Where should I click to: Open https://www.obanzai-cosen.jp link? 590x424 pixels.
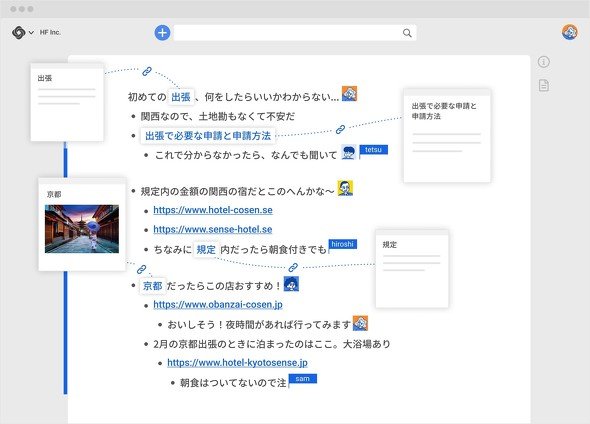(218, 304)
